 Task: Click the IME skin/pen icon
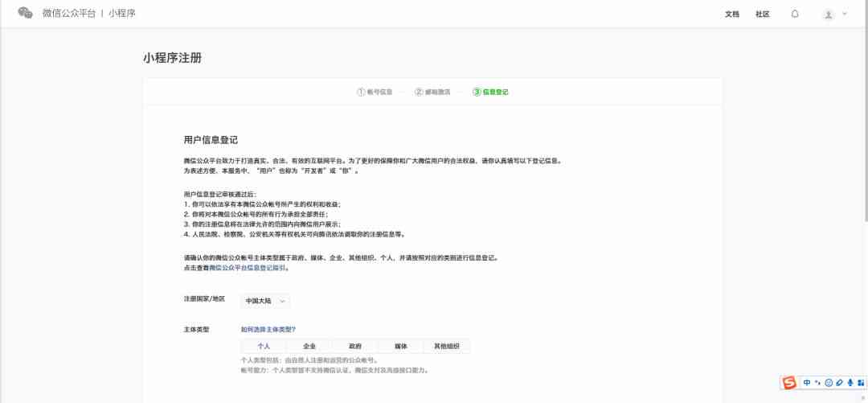[839, 383]
